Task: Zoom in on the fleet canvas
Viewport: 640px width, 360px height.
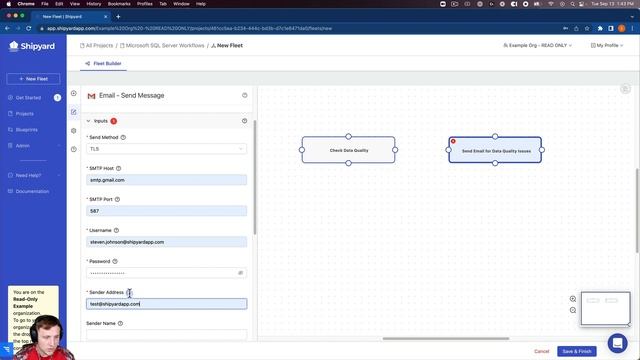Action: pos(573,299)
